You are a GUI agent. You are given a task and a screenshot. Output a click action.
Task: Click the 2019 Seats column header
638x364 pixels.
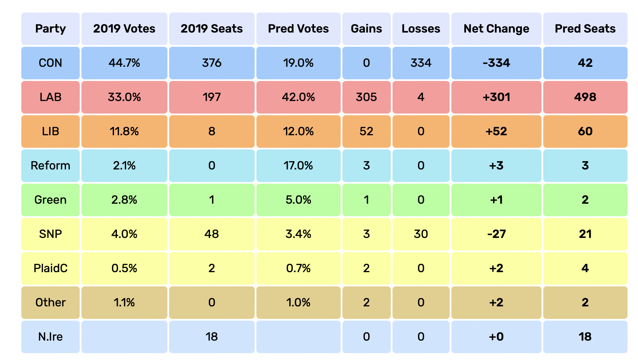(x=212, y=29)
